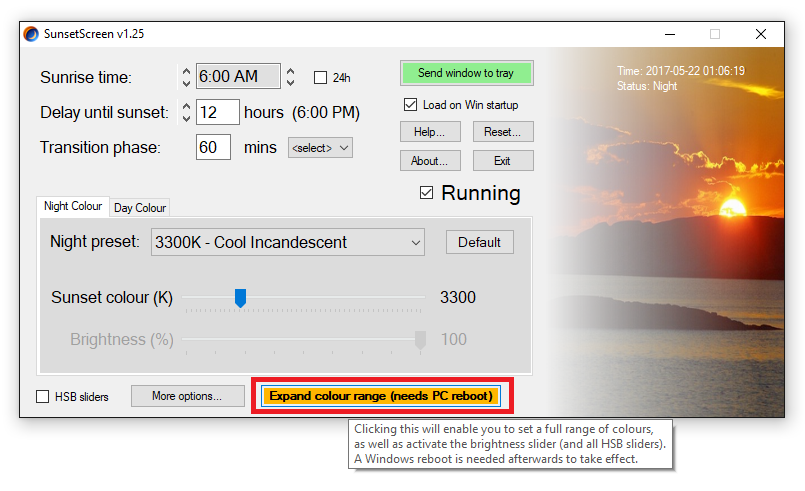Image resolution: width=805 pixels, height=491 pixels.
Task: Increase sunrise minutes with right up arrow
Action: point(291,71)
